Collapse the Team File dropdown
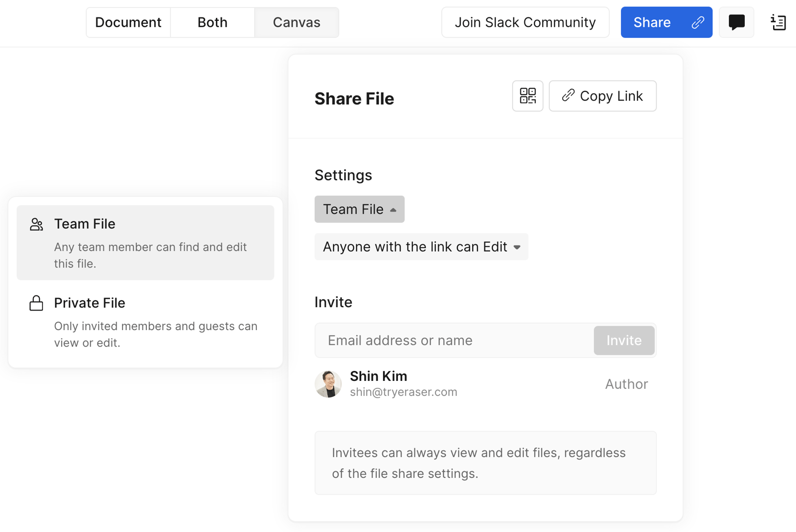The width and height of the screenshot is (796, 532). point(359,209)
